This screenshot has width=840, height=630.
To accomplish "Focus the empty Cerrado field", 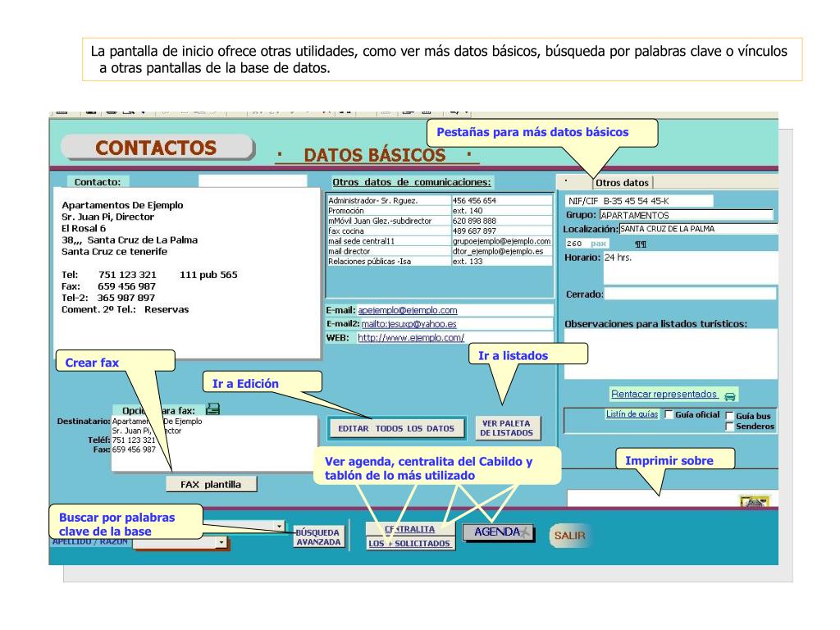I will pyautogui.click(x=690, y=294).
